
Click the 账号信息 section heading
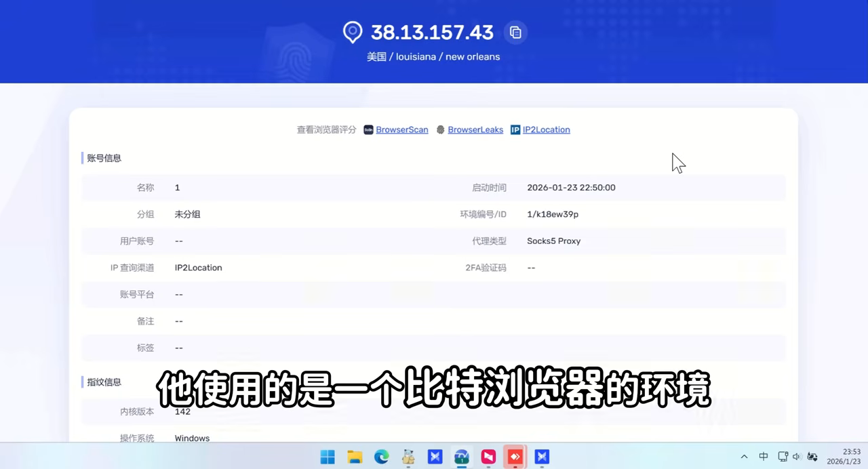point(104,158)
